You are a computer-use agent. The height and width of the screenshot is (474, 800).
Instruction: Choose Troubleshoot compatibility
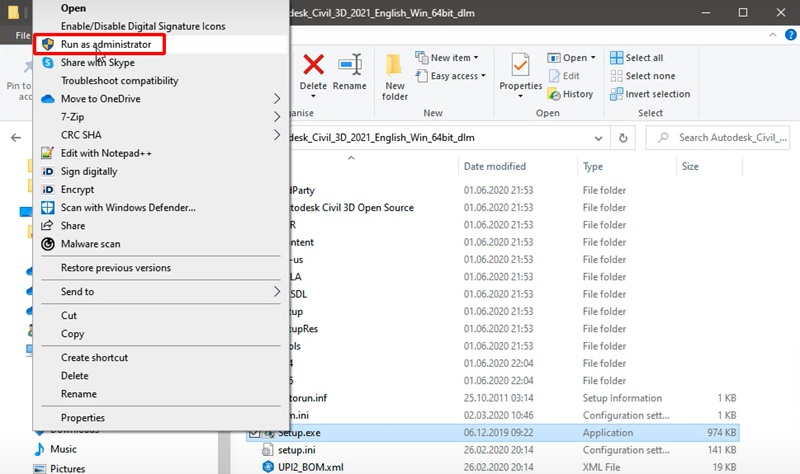160,81
